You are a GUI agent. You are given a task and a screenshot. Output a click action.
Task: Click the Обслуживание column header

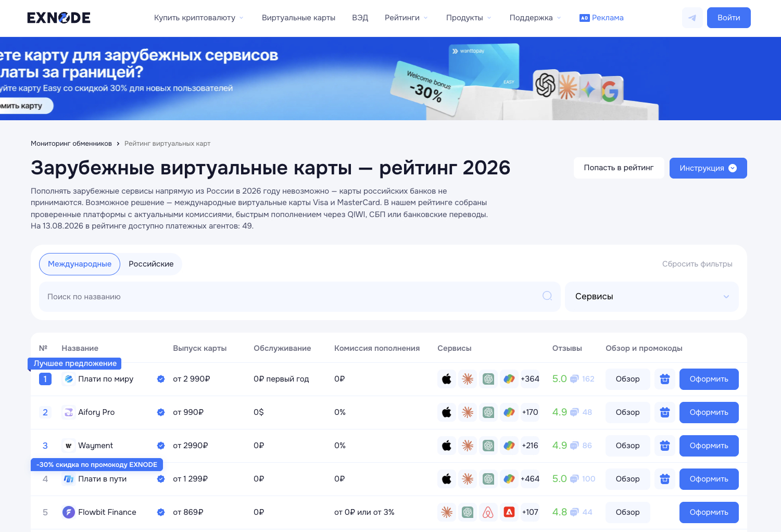282,348
